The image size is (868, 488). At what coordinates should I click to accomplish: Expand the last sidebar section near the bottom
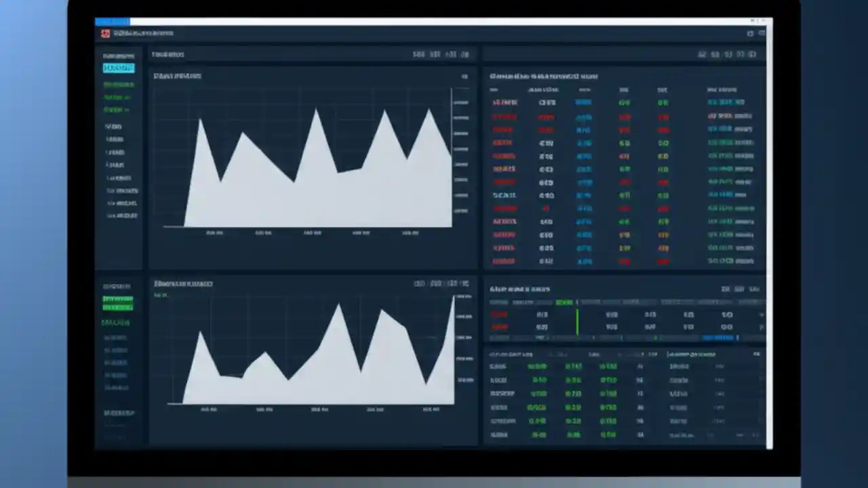pos(118,412)
